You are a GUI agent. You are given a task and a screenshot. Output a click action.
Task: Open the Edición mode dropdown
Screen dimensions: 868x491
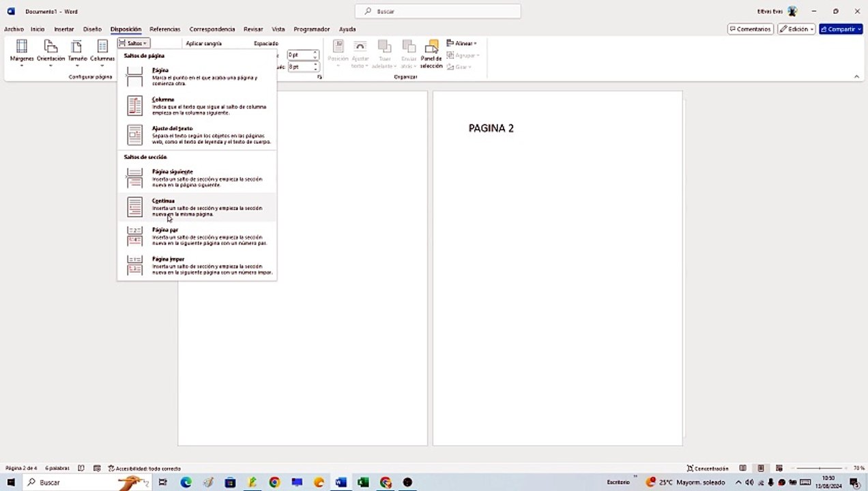[x=796, y=29]
